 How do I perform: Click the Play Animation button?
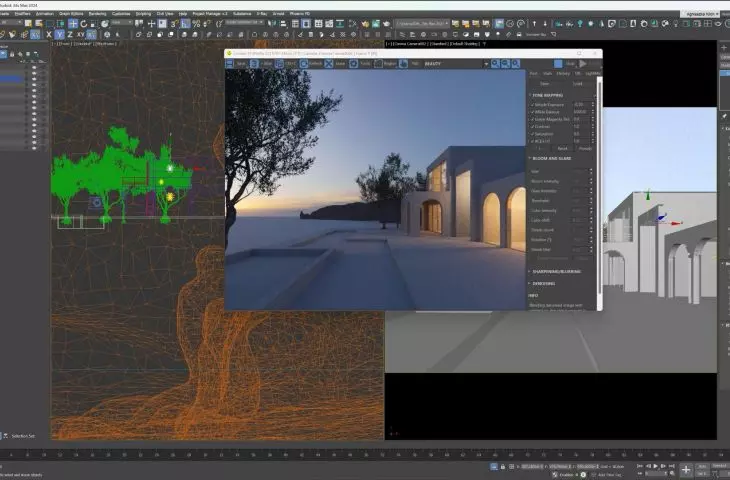point(656,466)
